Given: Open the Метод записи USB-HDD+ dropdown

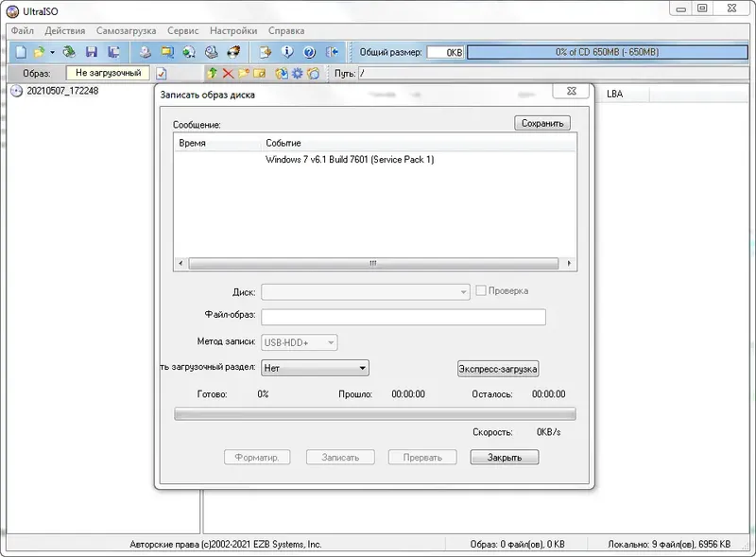Looking at the screenshot, I should [300, 342].
